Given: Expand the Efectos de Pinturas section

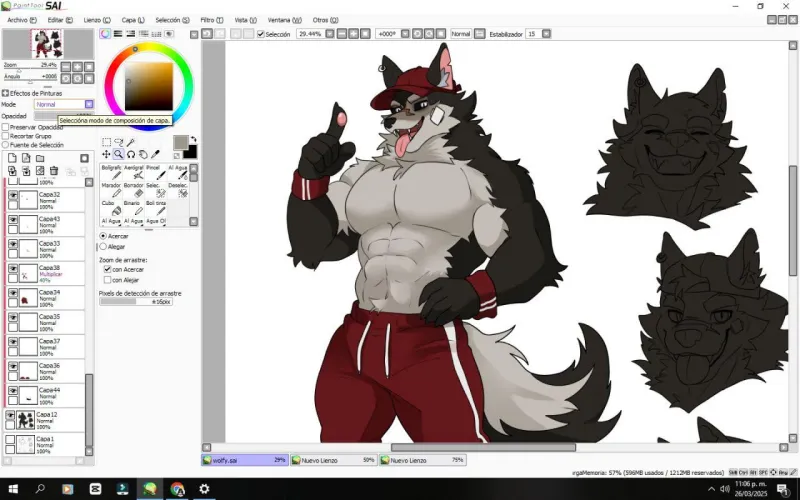Looking at the screenshot, I should point(5,93).
